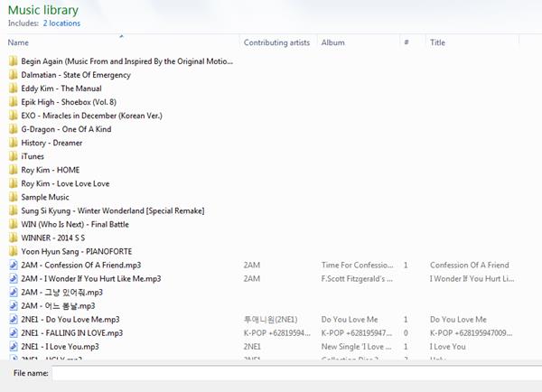Select the 2NE1 I Love You mp3 icon

pos(14,346)
